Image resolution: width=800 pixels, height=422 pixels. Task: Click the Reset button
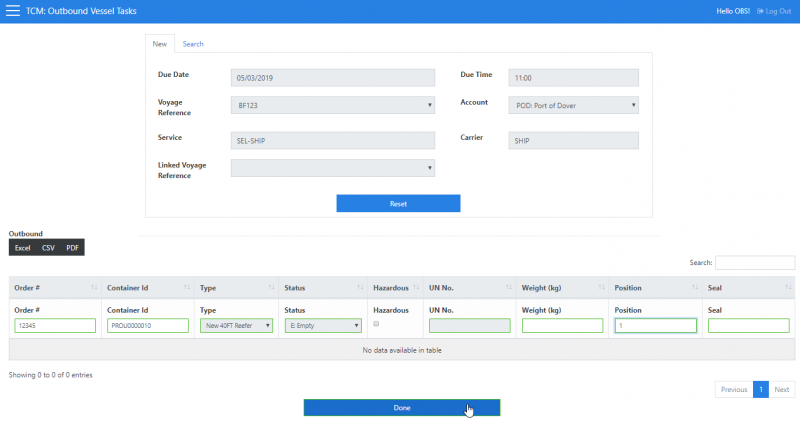point(398,203)
